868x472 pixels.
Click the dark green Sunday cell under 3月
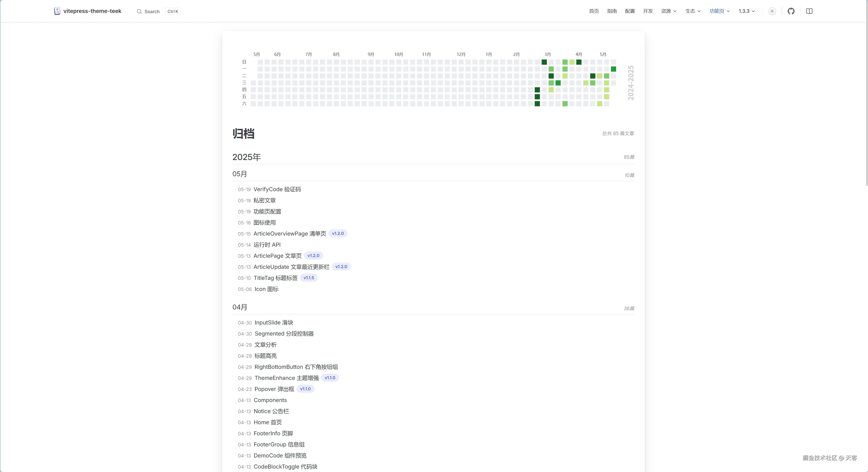coord(544,62)
